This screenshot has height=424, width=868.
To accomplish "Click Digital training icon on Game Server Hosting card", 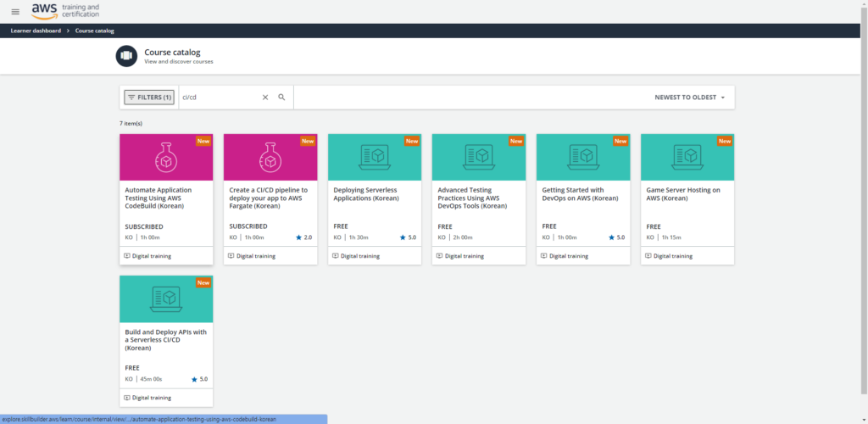I will [648, 256].
